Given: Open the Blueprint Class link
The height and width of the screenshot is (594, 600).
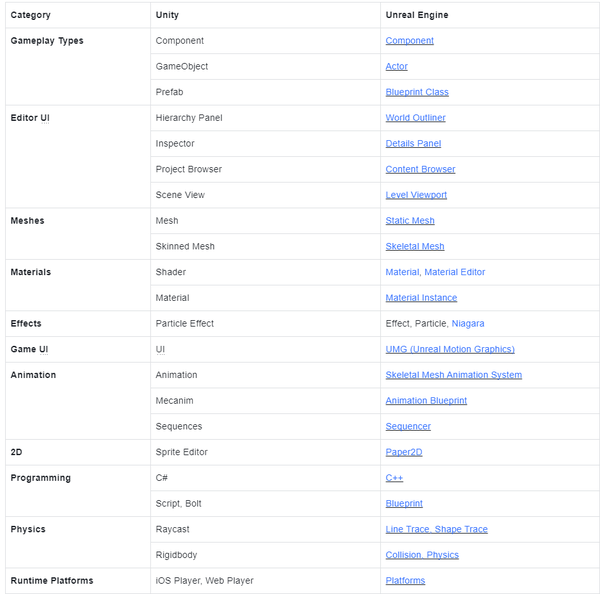Looking at the screenshot, I should click(417, 92).
